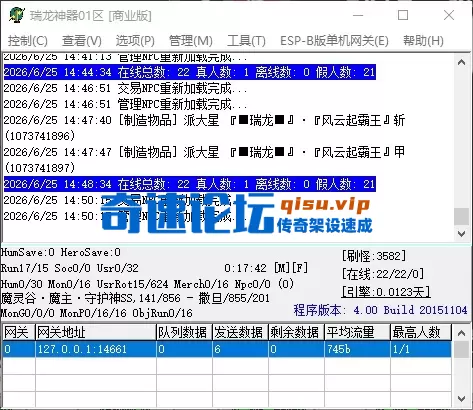Select log line 14:46:51 管理NPC重新加载完成
This screenshot has width=473, height=410.
coord(125,104)
